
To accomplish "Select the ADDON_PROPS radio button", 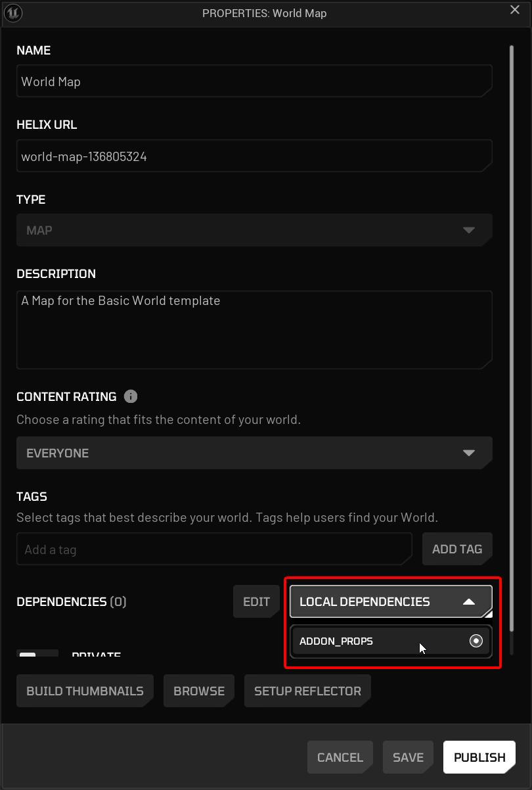I will (x=476, y=641).
